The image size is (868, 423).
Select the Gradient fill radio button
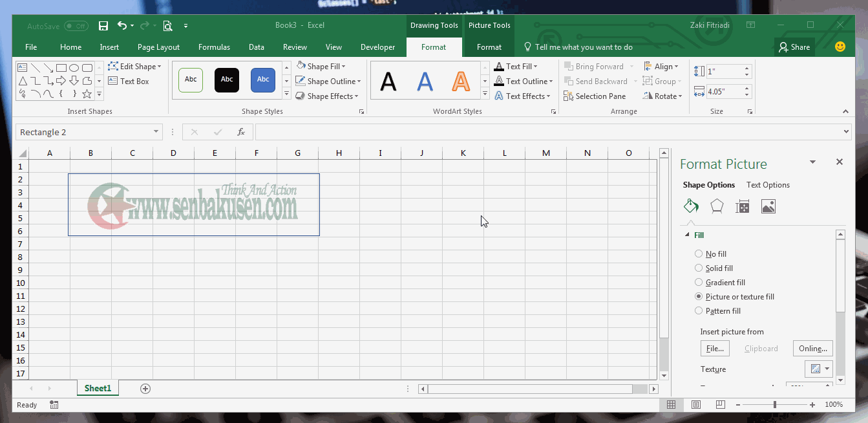[699, 283]
